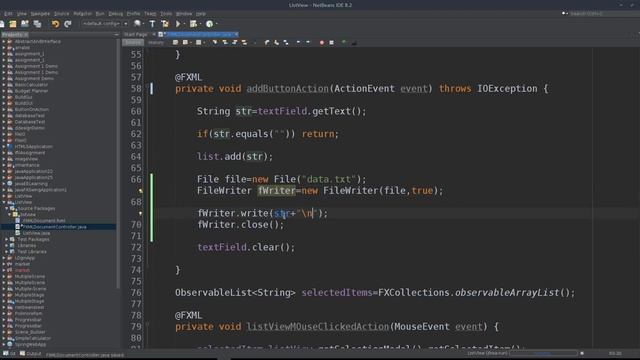This screenshot has width=640, height=360.
Task: Toggle breakpoint on line number 72
Action: coord(136,247)
